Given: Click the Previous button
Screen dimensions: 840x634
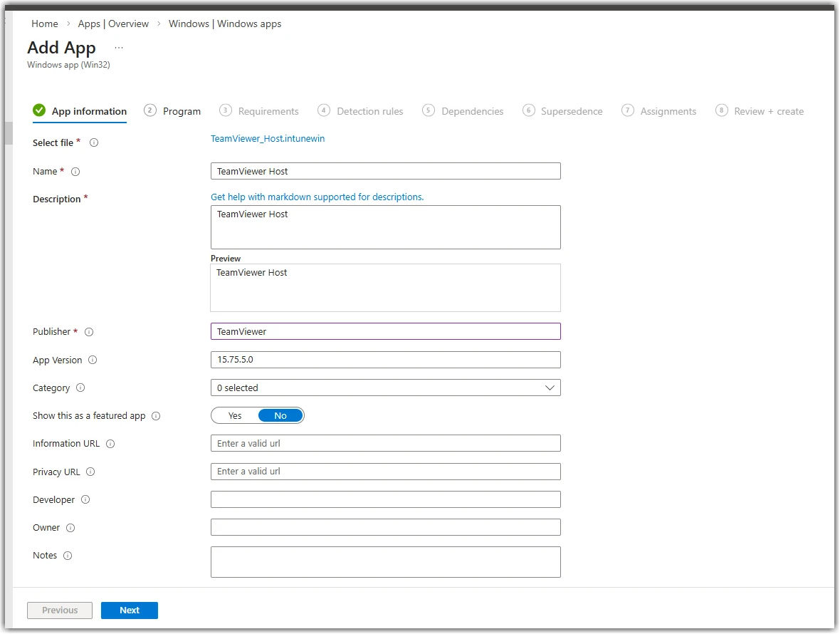Looking at the screenshot, I should (x=59, y=610).
